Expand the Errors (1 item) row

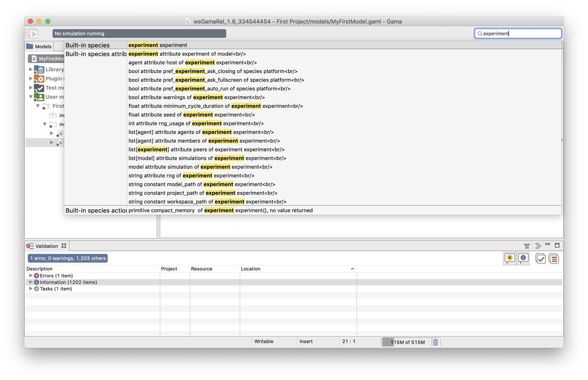click(31, 275)
